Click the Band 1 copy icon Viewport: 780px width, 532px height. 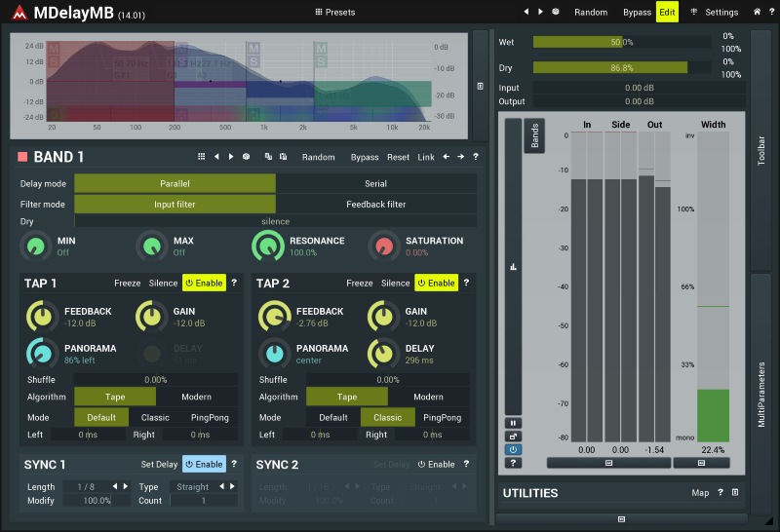pyautogui.click(x=268, y=157)
